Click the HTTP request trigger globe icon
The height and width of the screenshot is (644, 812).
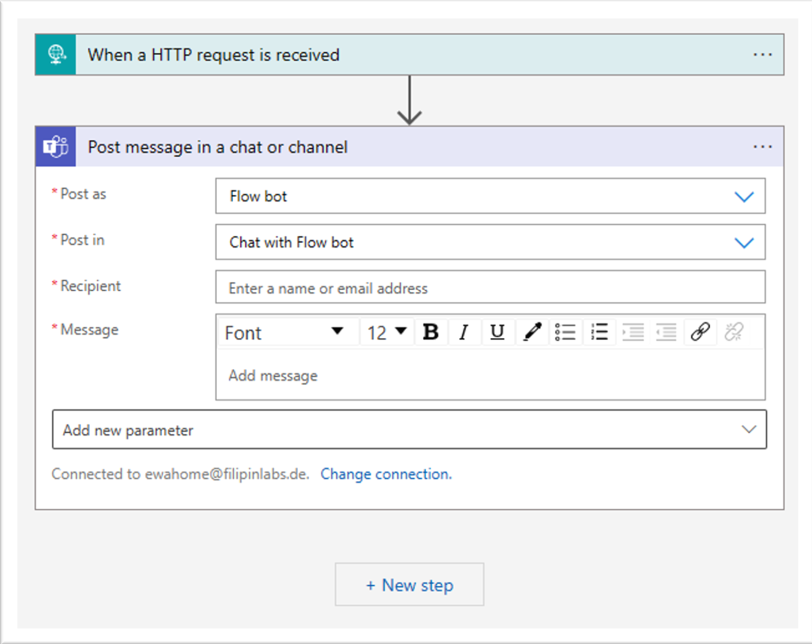click(56, 55)
